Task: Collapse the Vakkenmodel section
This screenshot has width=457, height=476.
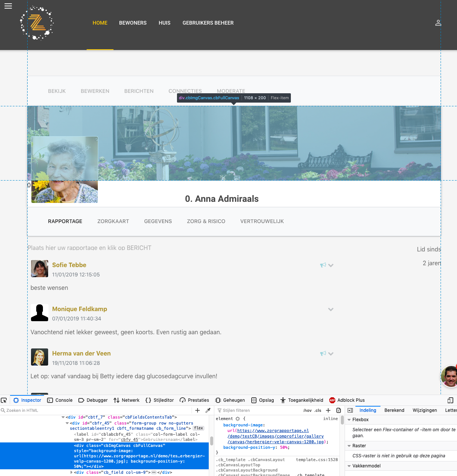Action: click(349, 466)
